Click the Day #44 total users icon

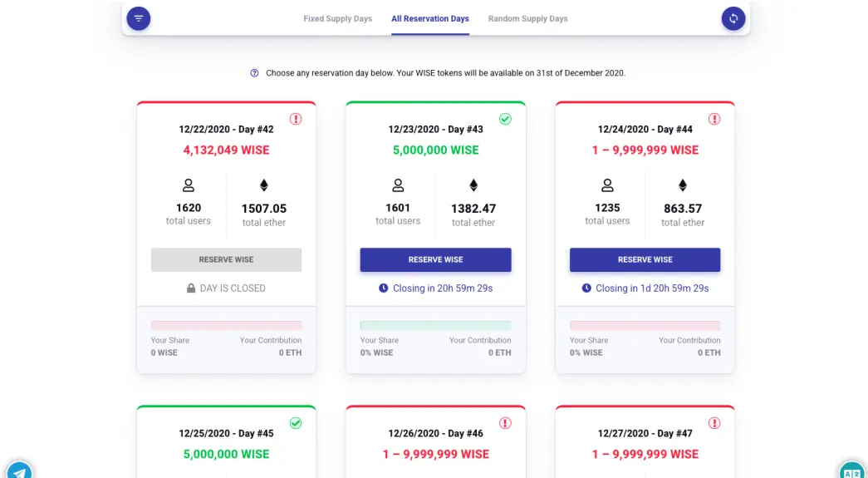607,185
